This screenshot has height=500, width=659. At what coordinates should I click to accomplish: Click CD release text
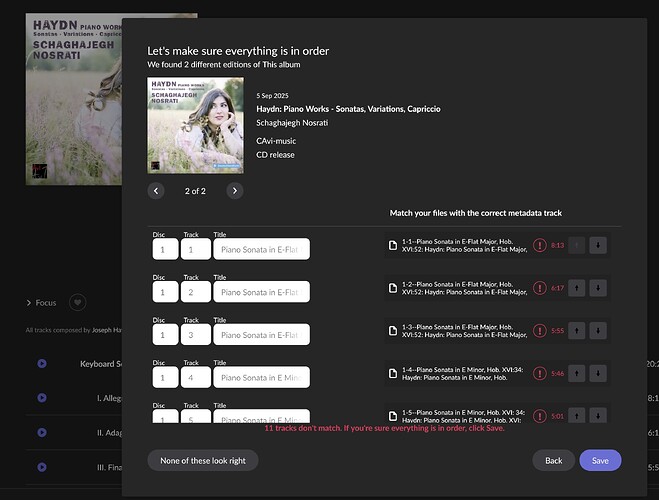coord(275,155)
